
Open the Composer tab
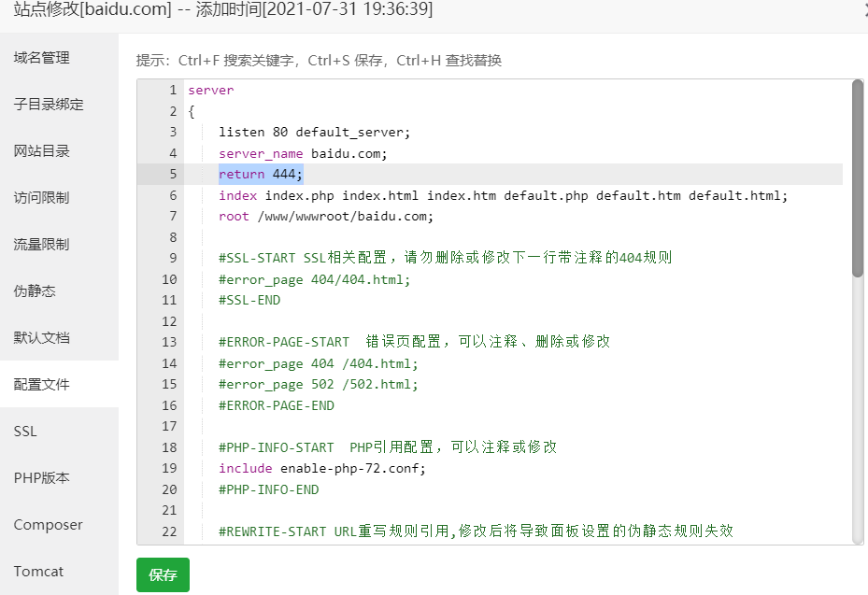[x=49, y=525]
